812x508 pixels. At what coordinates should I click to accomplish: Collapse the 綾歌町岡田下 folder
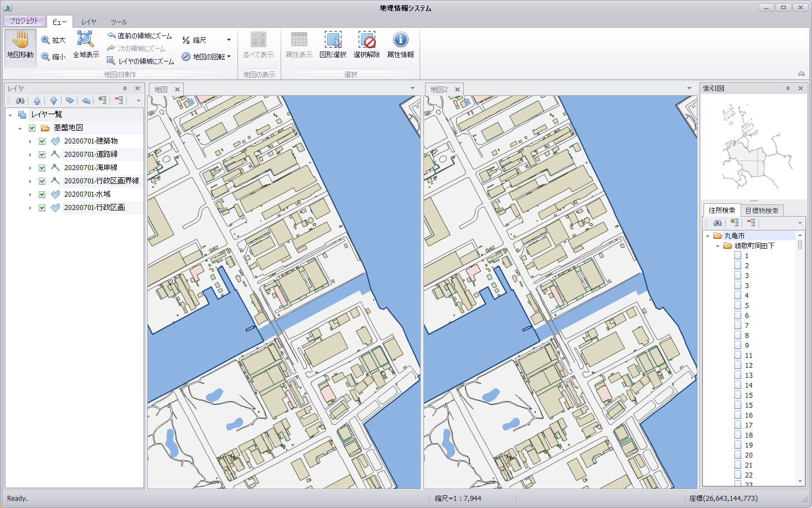718,245
